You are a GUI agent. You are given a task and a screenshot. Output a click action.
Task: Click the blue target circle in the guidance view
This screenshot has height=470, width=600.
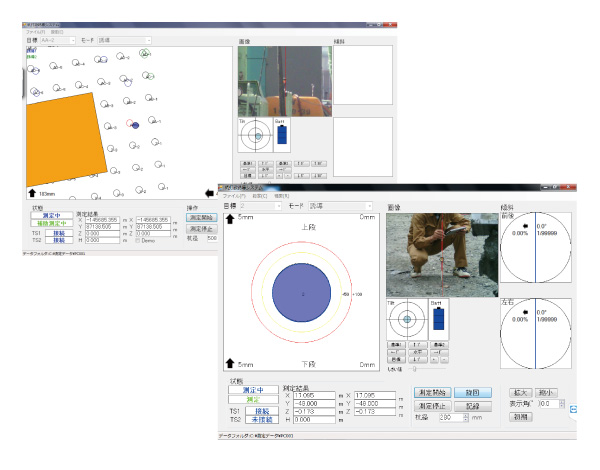[x=302, y=292]
